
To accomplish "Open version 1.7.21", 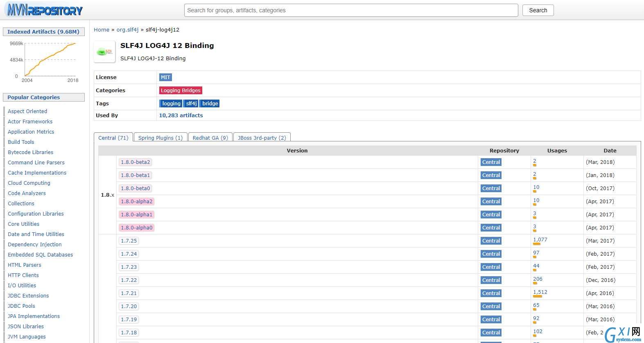I will [129, 293].
